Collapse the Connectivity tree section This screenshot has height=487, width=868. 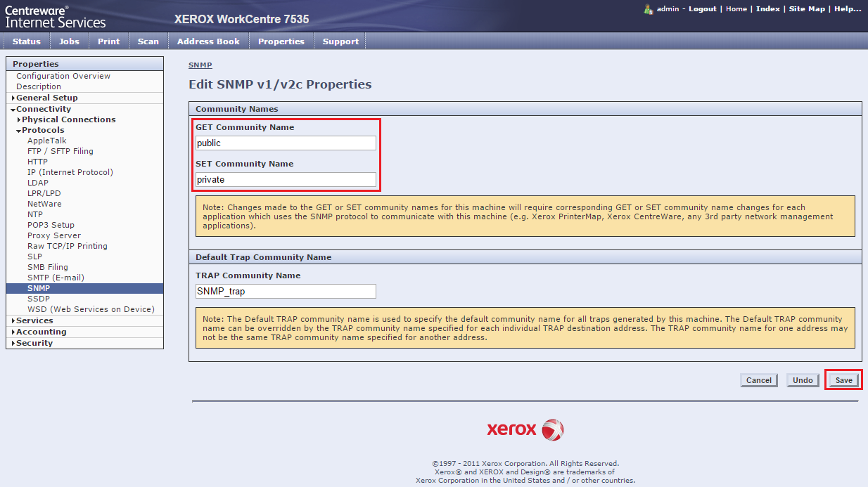[x=43, y=109]
